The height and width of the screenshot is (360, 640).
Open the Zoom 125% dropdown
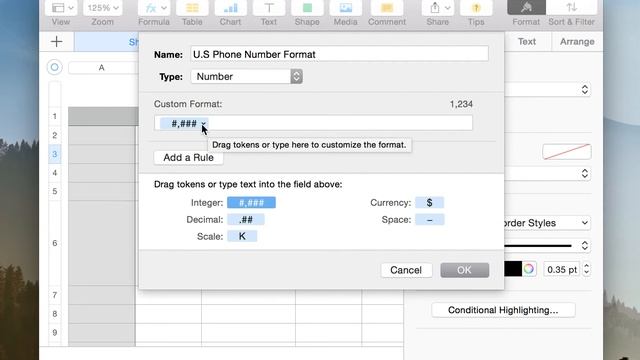[x=102, y=8]
